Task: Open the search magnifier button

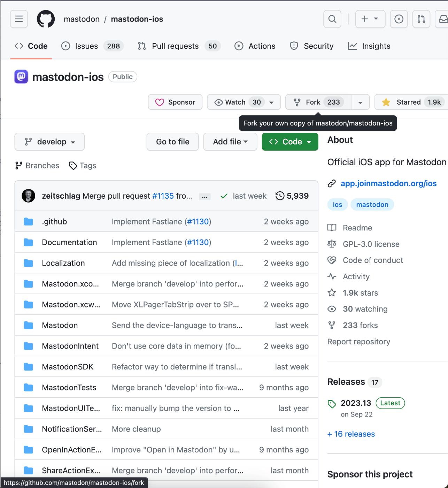Action: click(332, 19)
